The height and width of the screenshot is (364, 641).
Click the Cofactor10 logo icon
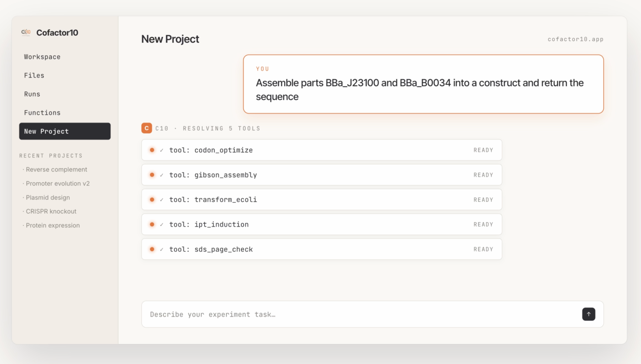(26, 32)
